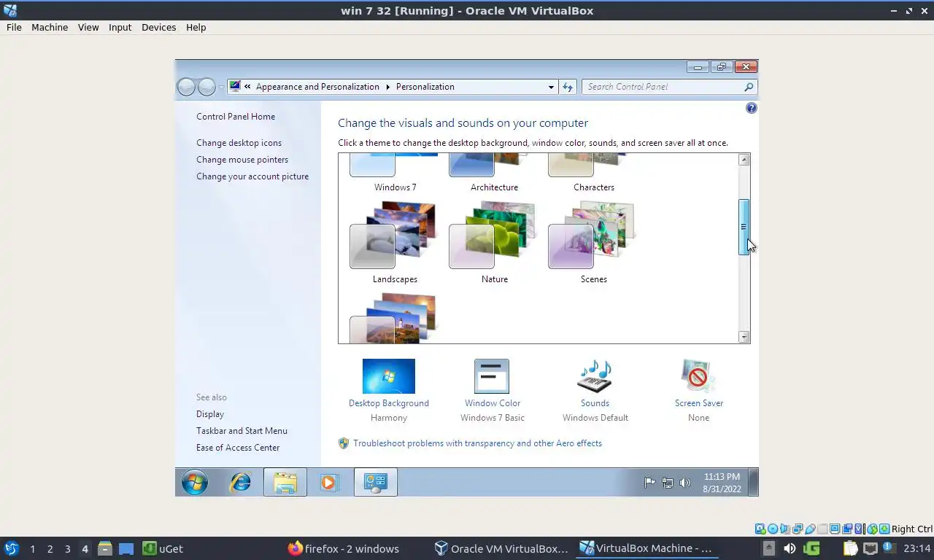Viewport: 934px width, 560px height.
Task: Click Change mouse pointers link
Action: [x=242, y=160]
